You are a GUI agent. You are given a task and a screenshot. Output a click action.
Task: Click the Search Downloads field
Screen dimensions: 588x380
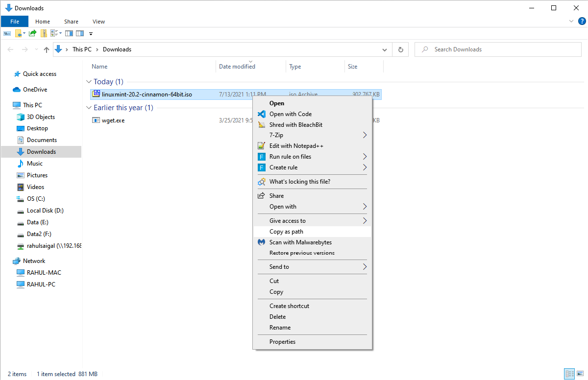click(500, 49)
